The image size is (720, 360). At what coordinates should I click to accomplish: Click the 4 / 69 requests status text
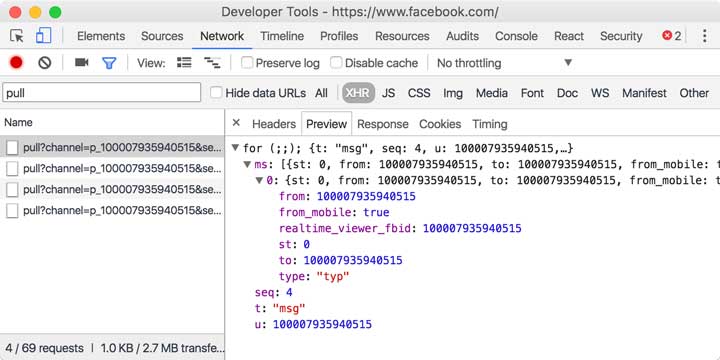point(45,348)
